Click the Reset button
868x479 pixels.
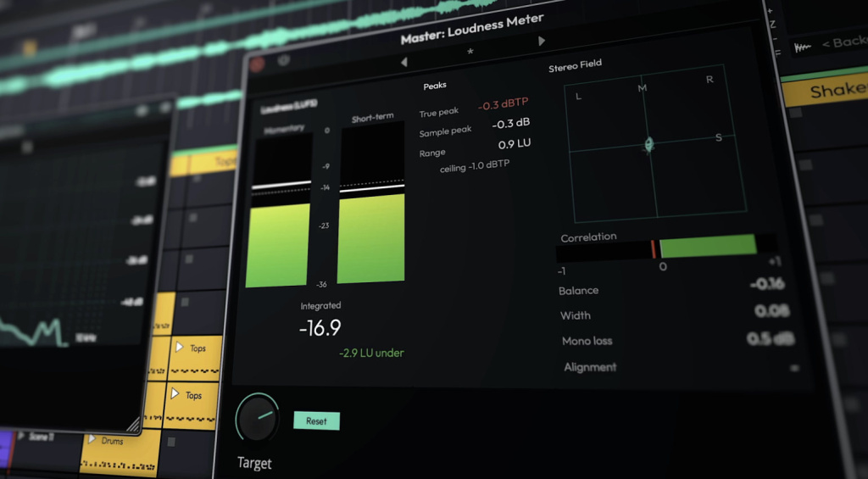coord(317,421)
